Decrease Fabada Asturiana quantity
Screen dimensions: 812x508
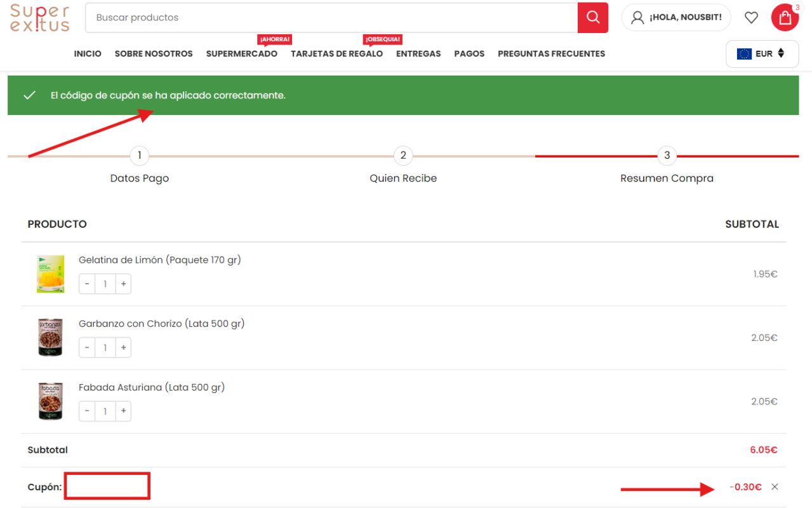point(88,411)
